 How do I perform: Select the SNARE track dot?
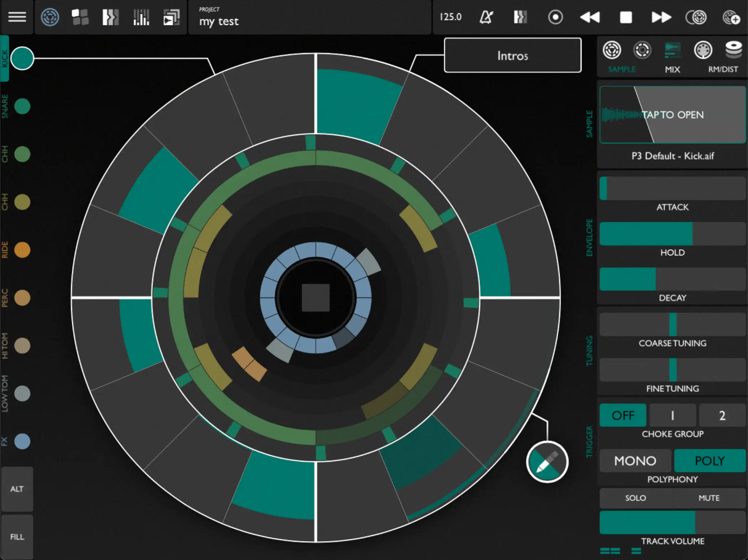[22, 106]
